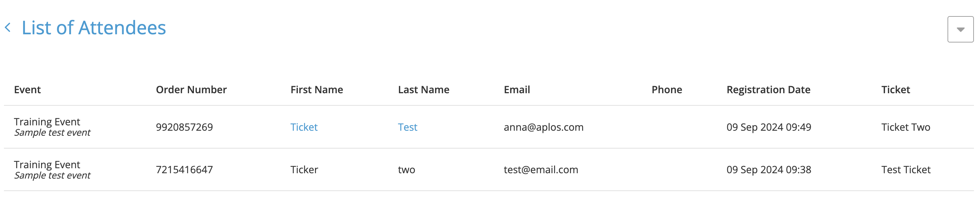Screen dimensions: 980x200
Task: Open the dropdown arrow button at top right
Action: [960, 29]
